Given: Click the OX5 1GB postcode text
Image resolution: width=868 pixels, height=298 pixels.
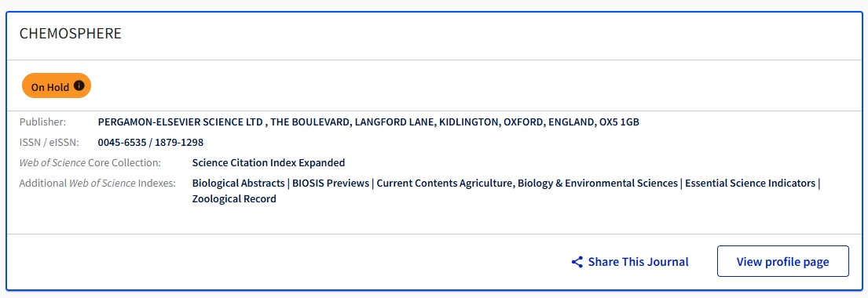Looking at the screenshot, I should (x=620, y=122).
